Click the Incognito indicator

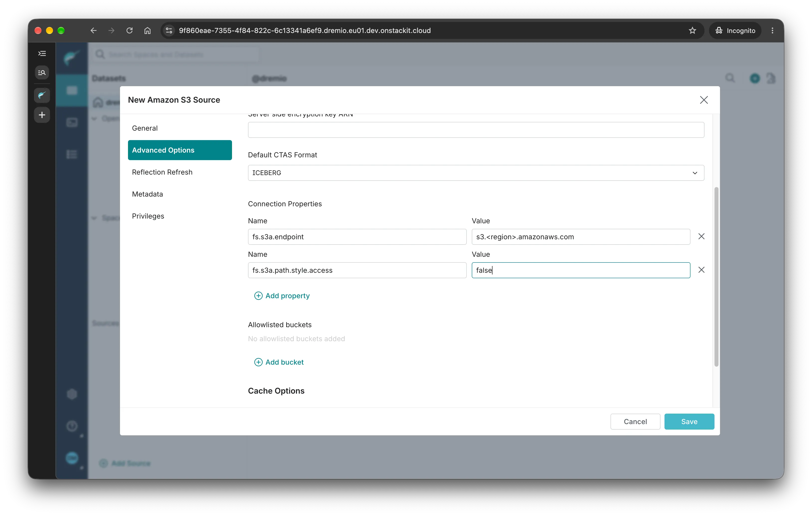point(735,31)
